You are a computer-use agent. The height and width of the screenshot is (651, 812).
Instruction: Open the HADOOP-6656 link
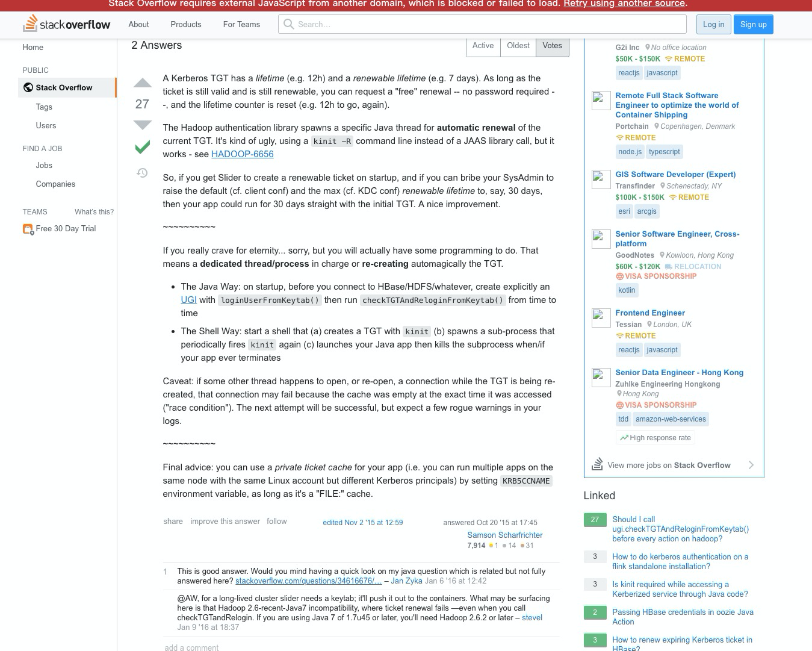coord(242,154)
